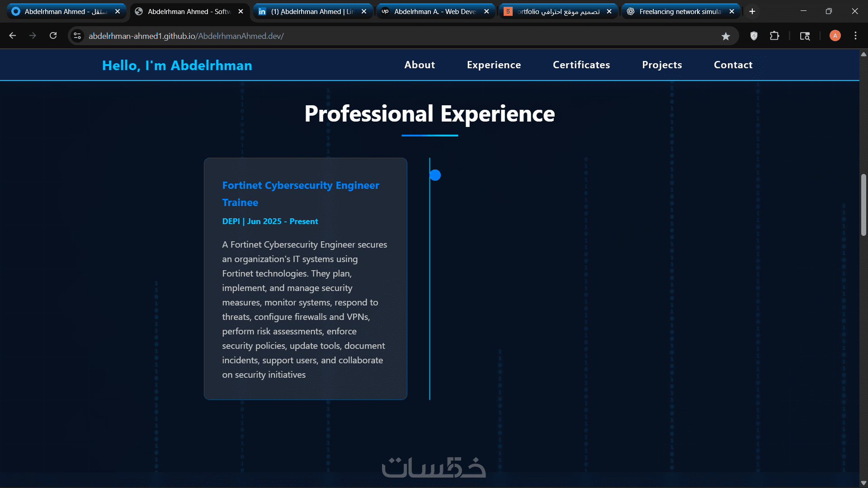Bookmark page with star icon
868x488 pixels.
[726, 36]
